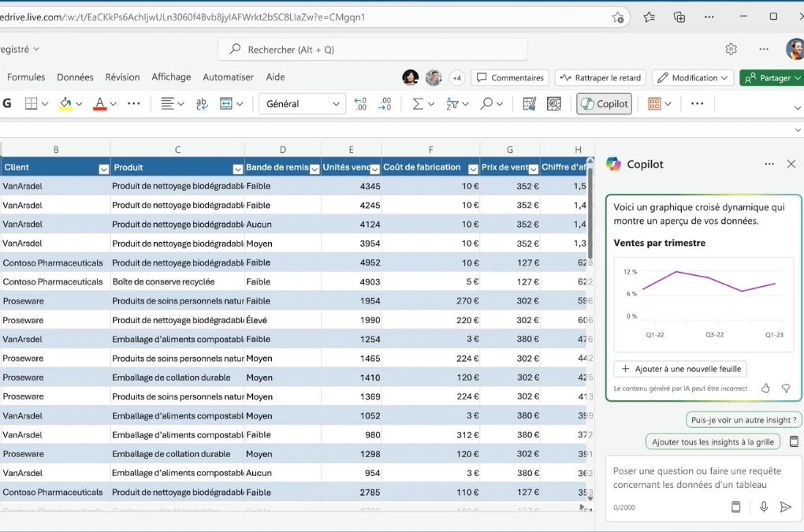Open prompt book icon beside insights suggestion
The image size is (804, 532).
click(x=794, y=441)
